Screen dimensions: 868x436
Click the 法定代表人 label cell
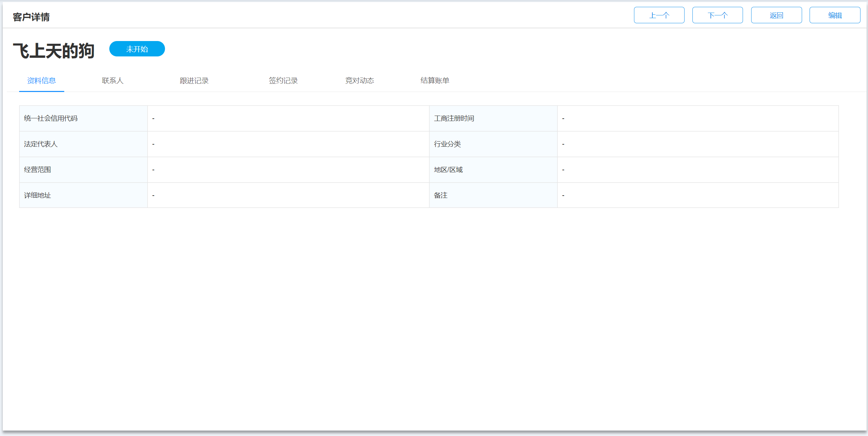click(83, 144)
